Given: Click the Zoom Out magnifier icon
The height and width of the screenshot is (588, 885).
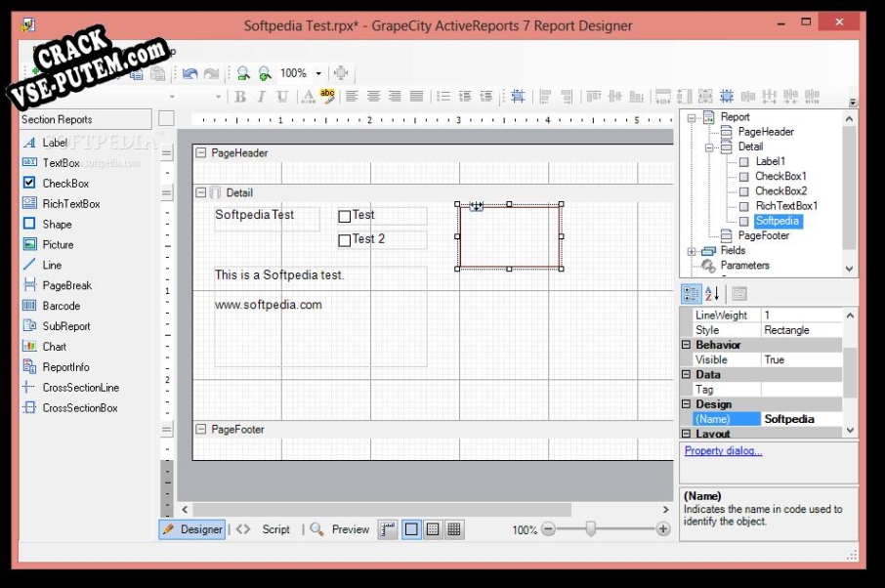Looking at the screenshot, I should point(243,73).
